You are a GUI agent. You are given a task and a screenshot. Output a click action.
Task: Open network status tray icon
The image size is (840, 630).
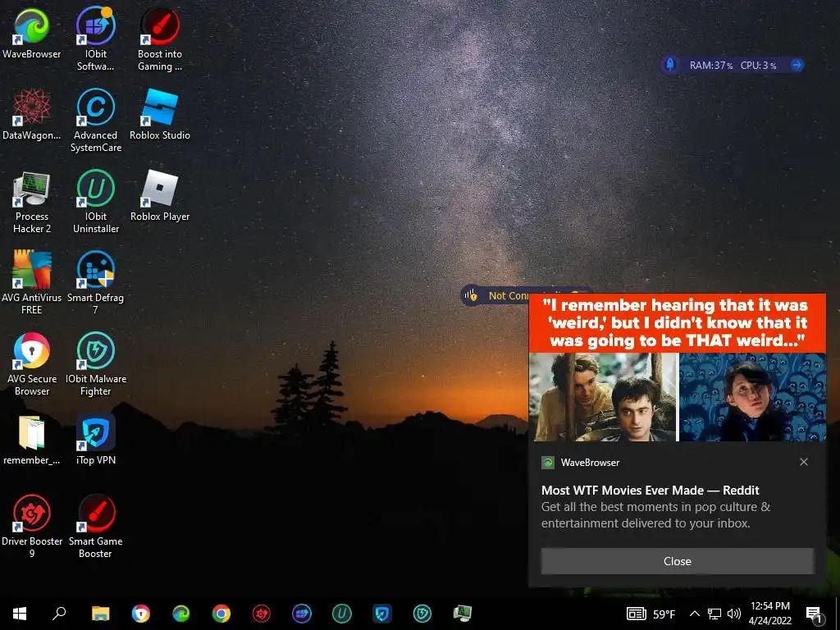[714, 614]
